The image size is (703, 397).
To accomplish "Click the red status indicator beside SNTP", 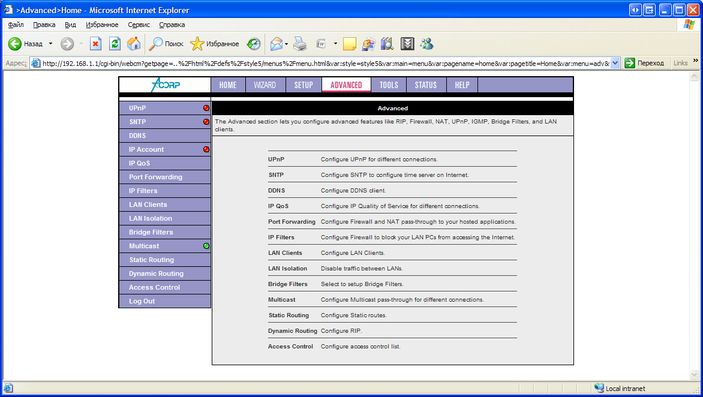I will (206, 122).
